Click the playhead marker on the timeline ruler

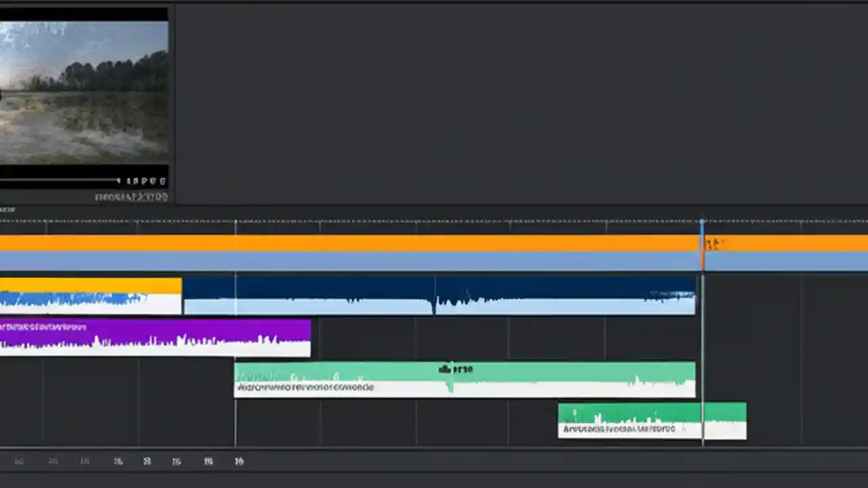tap(702, 220)
